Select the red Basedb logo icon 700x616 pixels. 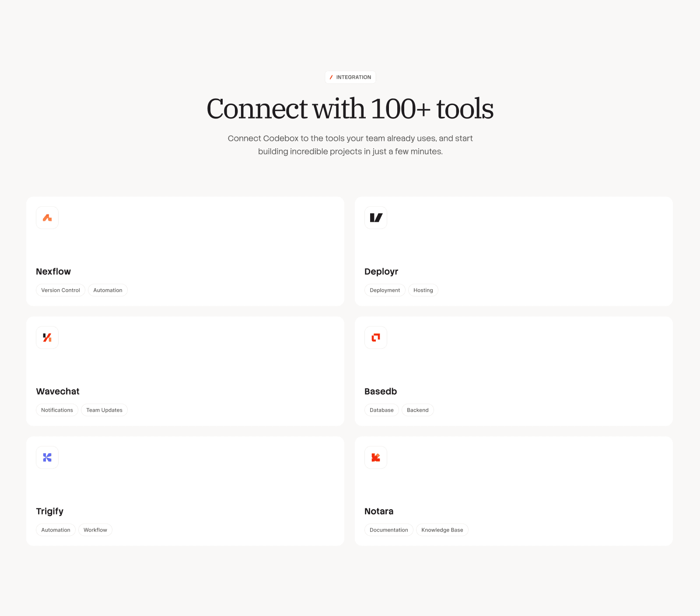tap(376, 337)
